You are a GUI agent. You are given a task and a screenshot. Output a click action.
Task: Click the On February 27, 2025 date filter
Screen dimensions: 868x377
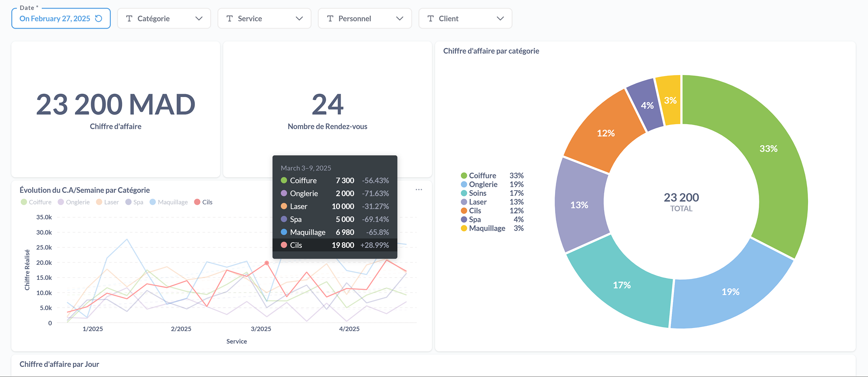[x=55, y=18]
